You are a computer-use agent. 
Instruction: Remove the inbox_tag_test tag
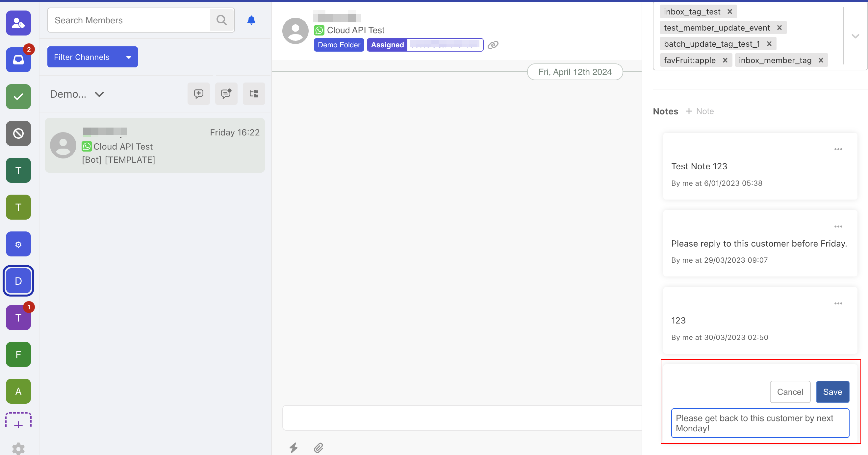[x=729, y=12]
